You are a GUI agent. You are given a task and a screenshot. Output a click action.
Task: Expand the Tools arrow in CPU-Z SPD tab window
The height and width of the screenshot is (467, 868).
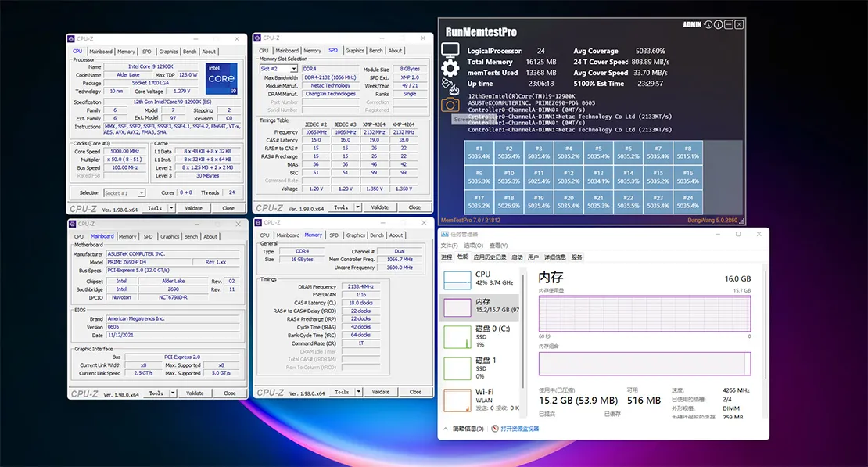click(x=357, y=207)
